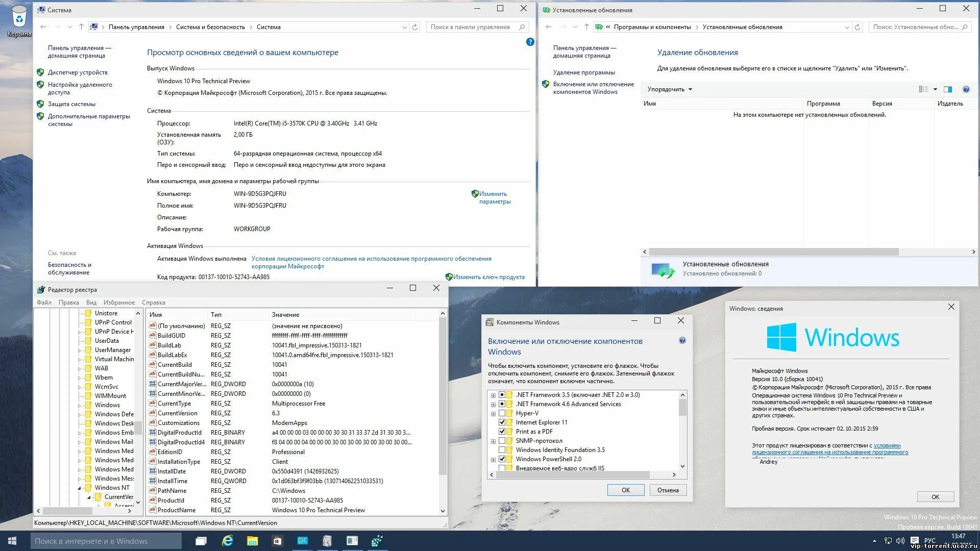Open the registry editor taskbar icon
Image resolution: width=980 pixels, height=551 pixels.
[x=377, y=541]
